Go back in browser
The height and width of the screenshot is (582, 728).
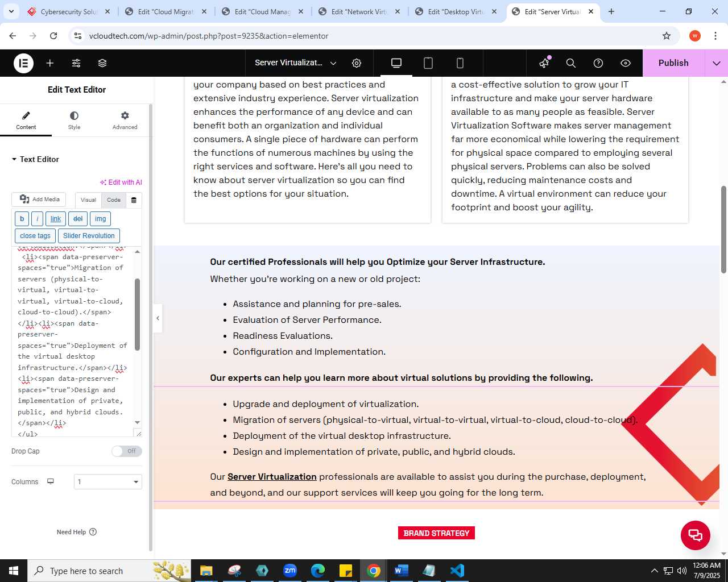pos(13,36)
